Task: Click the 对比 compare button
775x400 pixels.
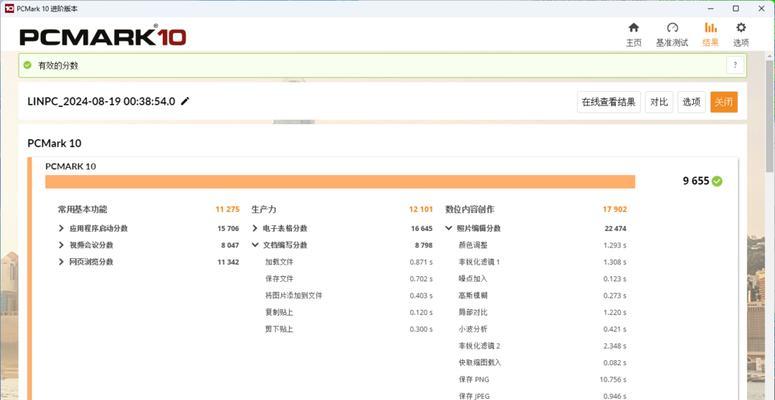Action: pos(659,102)
